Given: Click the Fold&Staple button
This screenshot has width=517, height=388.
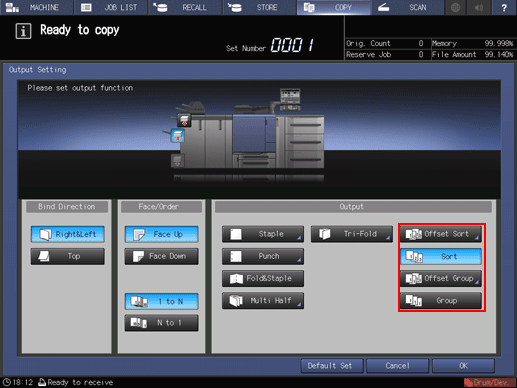Looking at the screenshot, I should tap(263, 278).
